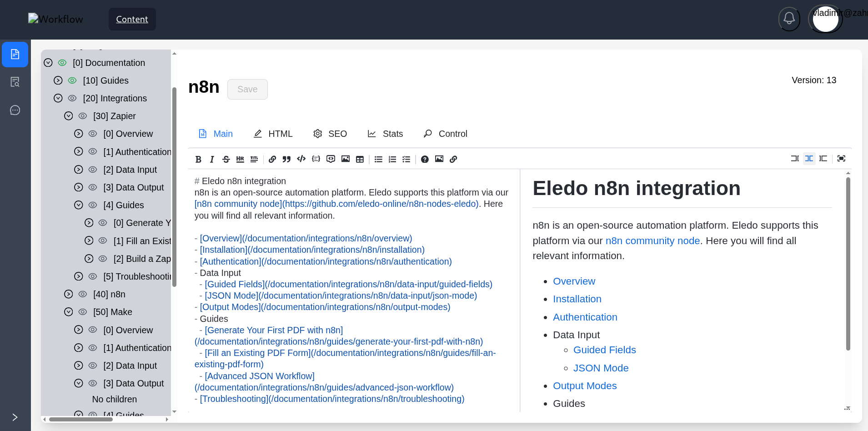Insert inline code with angle brackets icon
Screen dimensions: 868x431
[301, 159]
